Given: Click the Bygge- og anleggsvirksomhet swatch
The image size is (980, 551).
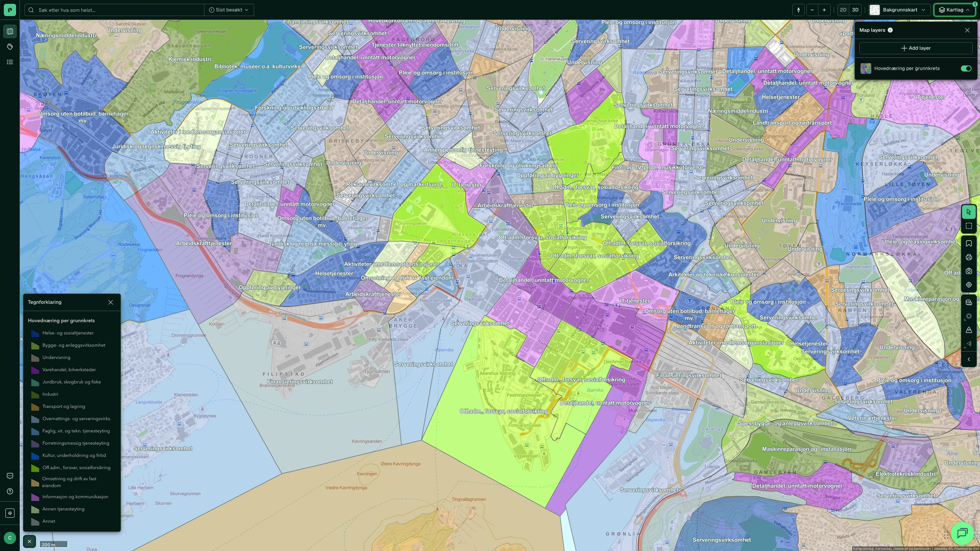Looking at the screenshot, I should [x=35, y=346].
